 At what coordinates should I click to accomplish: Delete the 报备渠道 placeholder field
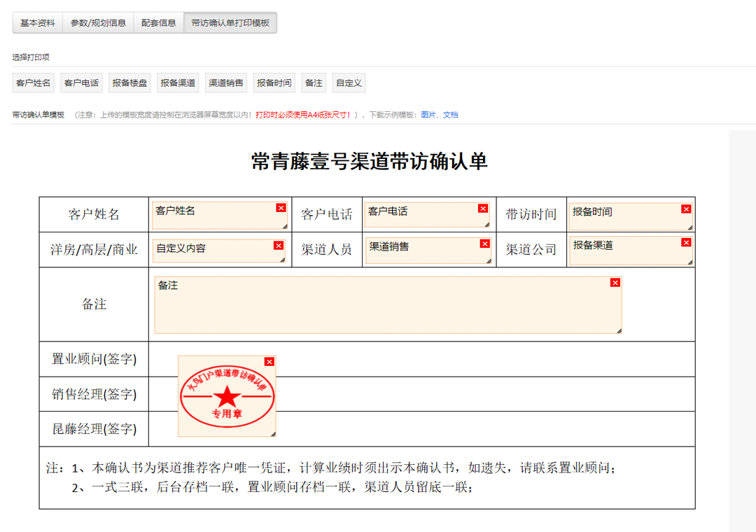click(x=687, y=242)
